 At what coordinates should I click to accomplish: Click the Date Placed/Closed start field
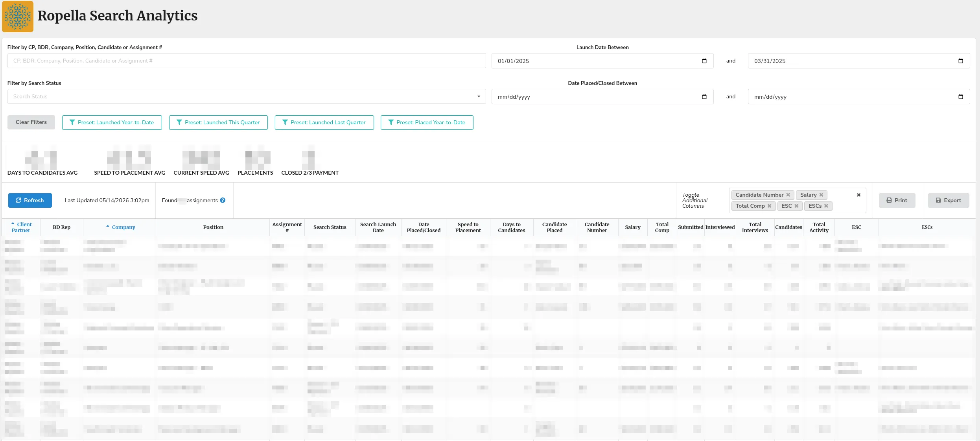(602, 97)
